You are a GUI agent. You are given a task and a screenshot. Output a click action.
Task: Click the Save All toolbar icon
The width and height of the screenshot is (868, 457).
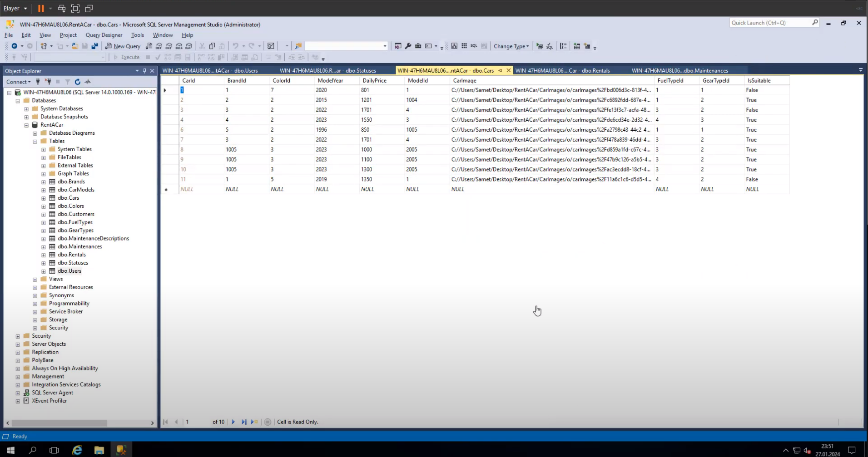point(94,46)
